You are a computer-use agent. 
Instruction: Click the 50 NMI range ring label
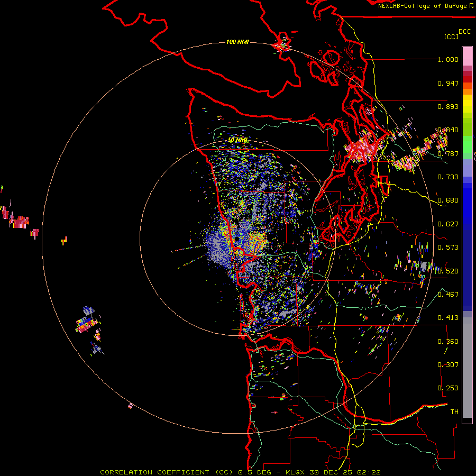click(x=237, y=140)
